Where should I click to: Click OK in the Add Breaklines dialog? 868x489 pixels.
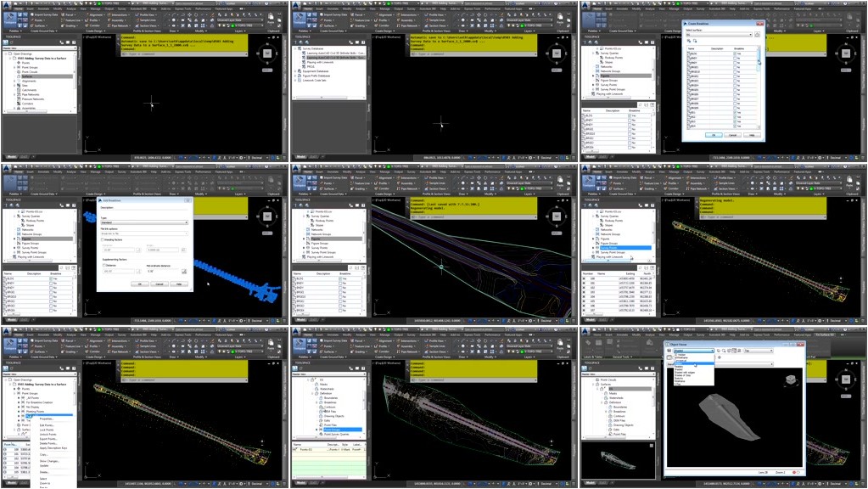[139, 284]
